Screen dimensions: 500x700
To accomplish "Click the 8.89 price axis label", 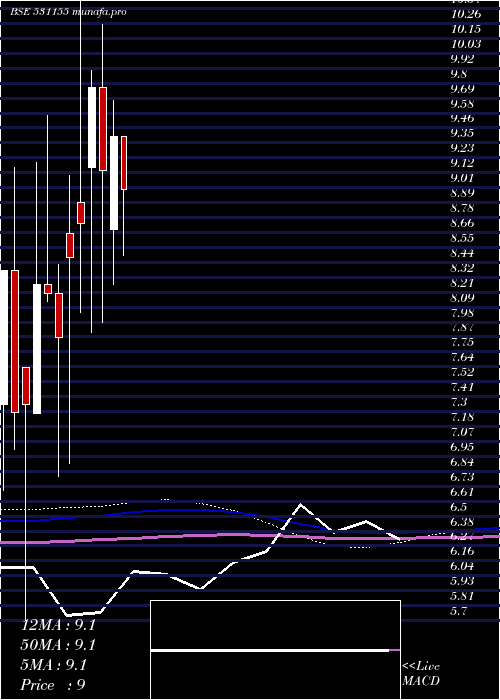I will 463,193.
